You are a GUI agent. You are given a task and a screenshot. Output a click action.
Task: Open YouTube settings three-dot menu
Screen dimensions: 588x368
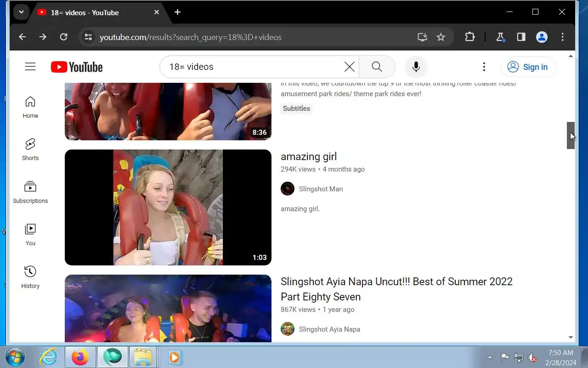coord(484,67)
